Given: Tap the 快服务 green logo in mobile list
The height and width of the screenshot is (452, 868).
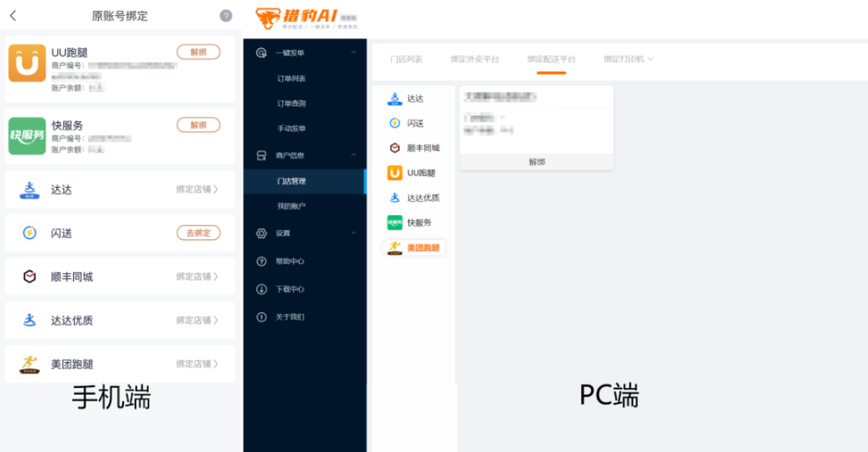Looking at the screenshot, I should 27,136.
